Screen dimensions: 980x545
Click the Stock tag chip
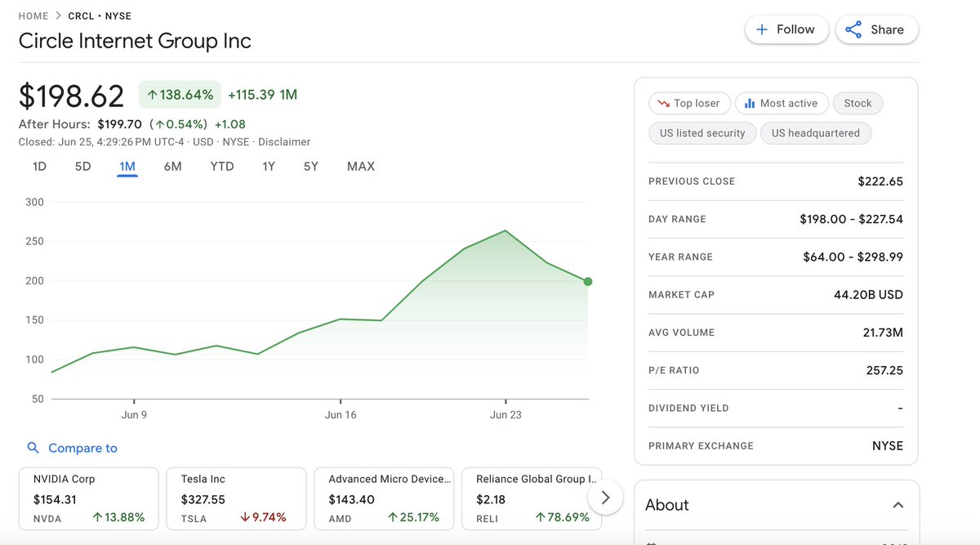pos(857,104)
